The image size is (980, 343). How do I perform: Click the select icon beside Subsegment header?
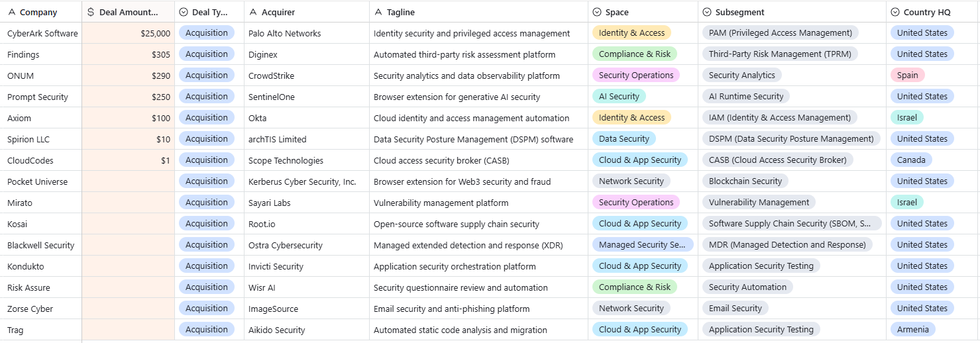click(x=707, y=12)
